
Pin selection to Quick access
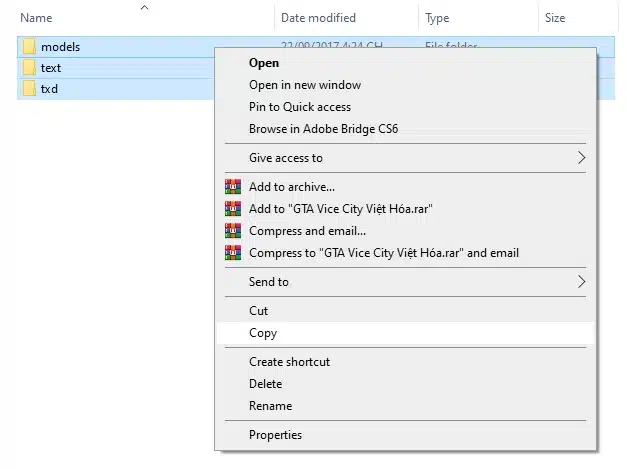click(299, 107)
